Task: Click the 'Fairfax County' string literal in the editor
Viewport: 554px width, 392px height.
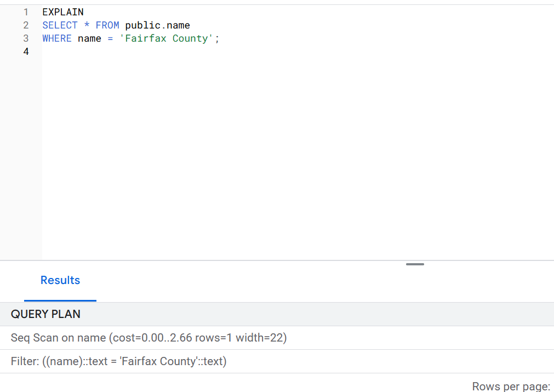Action: tap(167, 38)
